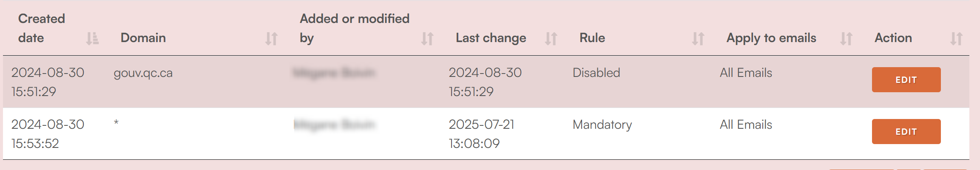The width and height of the screenshot is (980, 170).
Task: Select the Rule column header label
Action: 592,38
